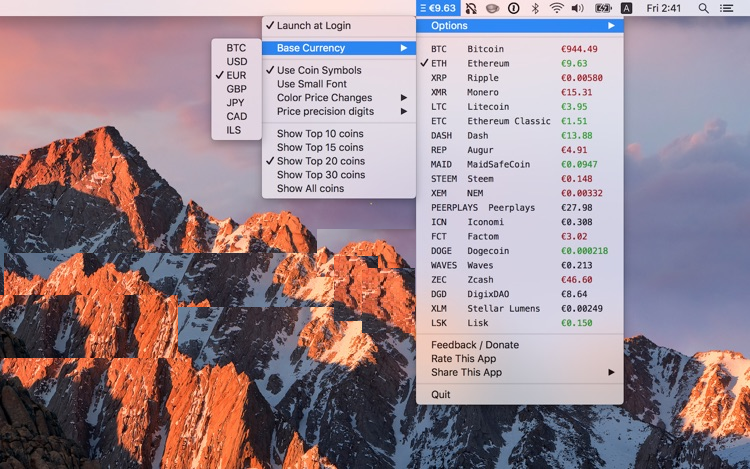Image resolution: width=750 pixels, height=469 pixels.
Task: Open the volume control icon
Action: 578,8
